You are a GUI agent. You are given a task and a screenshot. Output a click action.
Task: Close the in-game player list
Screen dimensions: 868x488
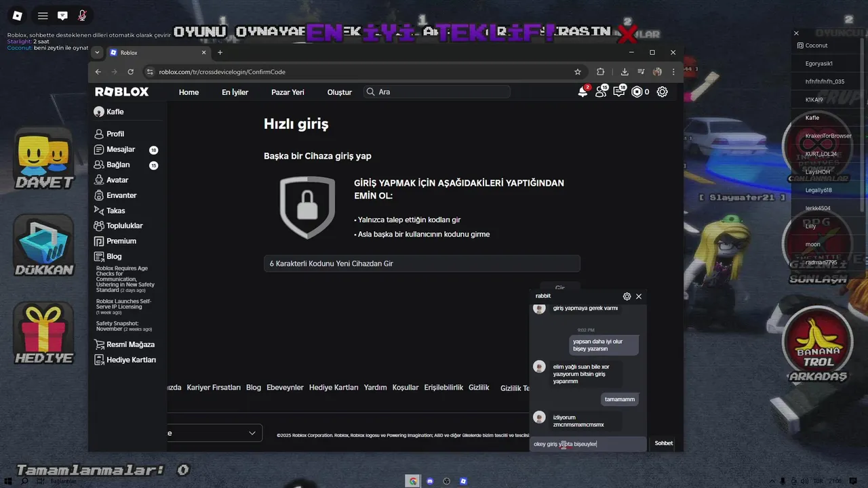click(x=796, y=33)
